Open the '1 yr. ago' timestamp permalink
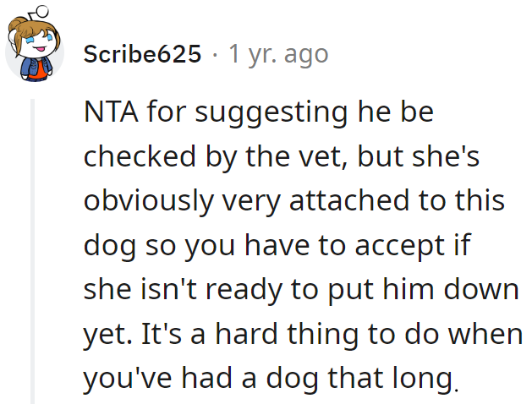Image resolution: width=532 pixels, height=404 pixels. [x=278, y=54]
